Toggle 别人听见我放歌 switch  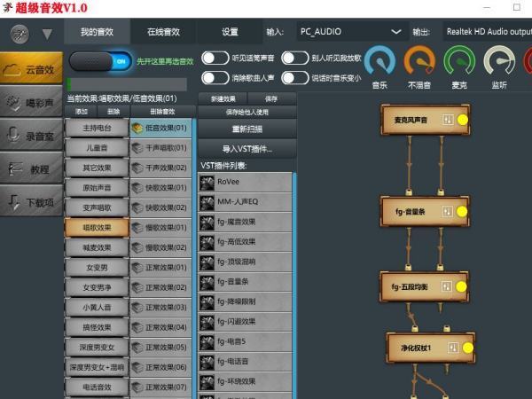(294, 58)
